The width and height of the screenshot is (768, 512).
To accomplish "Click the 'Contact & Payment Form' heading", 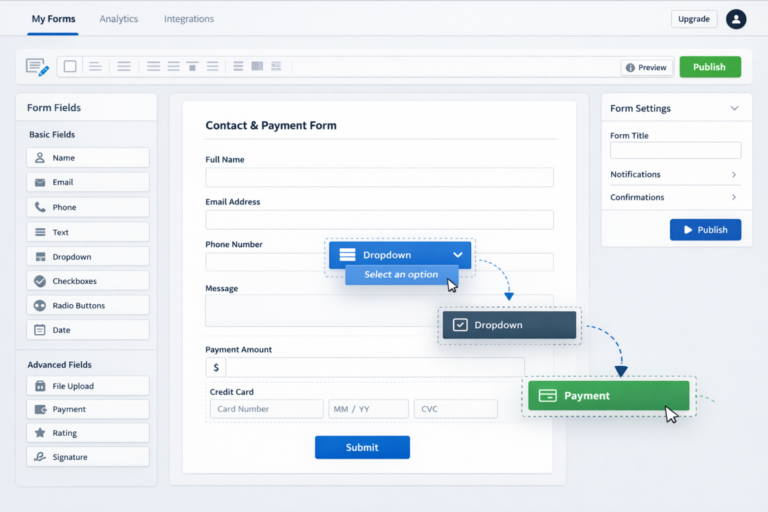I will coord(271,125).
